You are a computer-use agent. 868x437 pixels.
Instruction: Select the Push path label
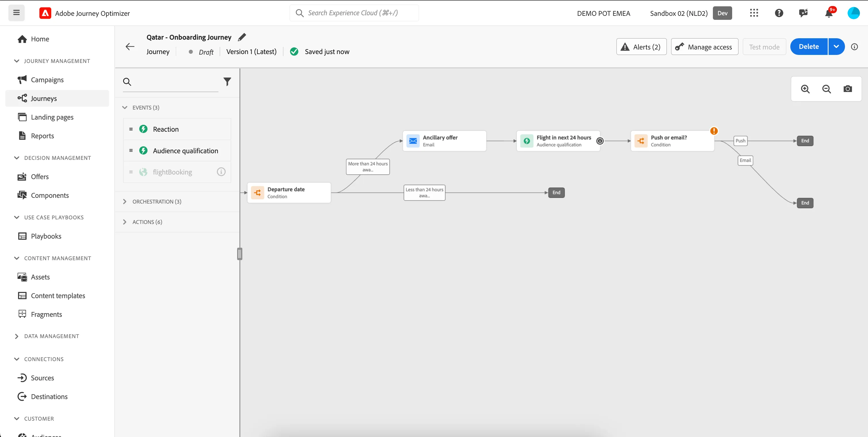[740, 141]
